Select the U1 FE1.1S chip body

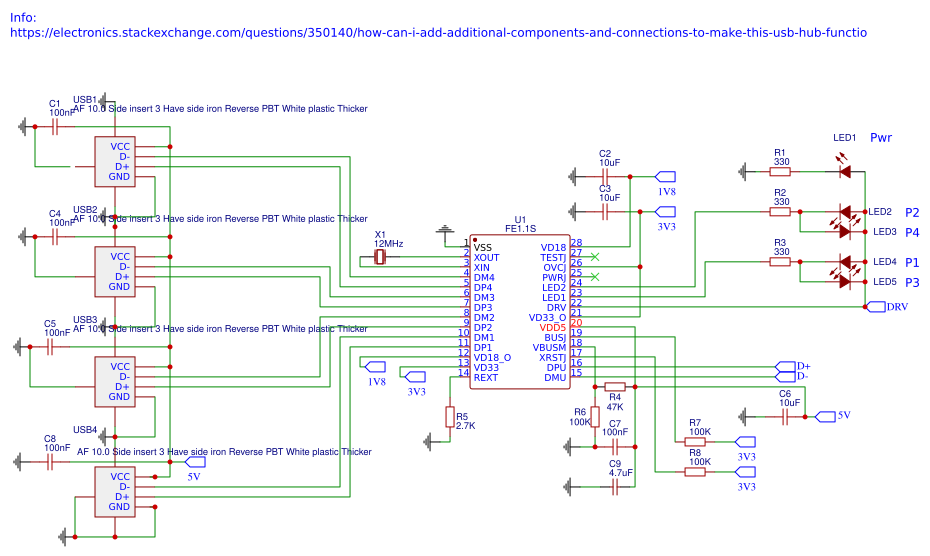pyautogui.click(x=520, y=312)
